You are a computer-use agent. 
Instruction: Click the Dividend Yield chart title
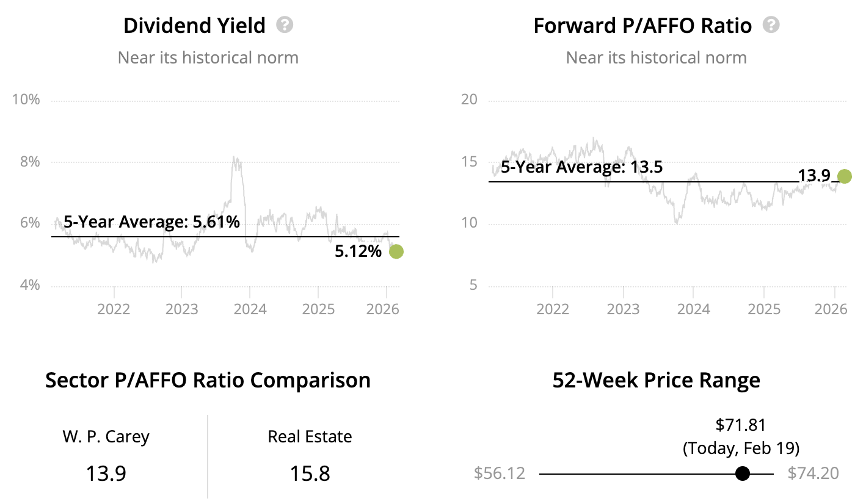(x=194, y=26)
